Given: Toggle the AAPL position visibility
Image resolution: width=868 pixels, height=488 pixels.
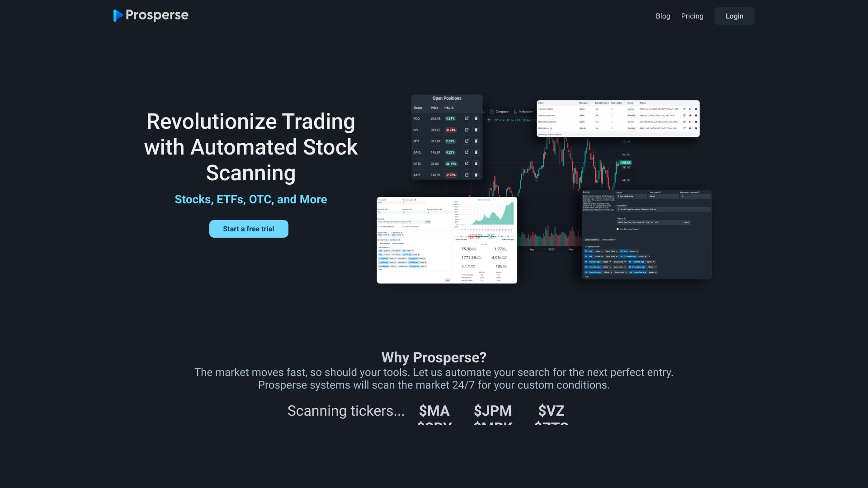Looking at the screenshot, I should (x=467, y=153).
